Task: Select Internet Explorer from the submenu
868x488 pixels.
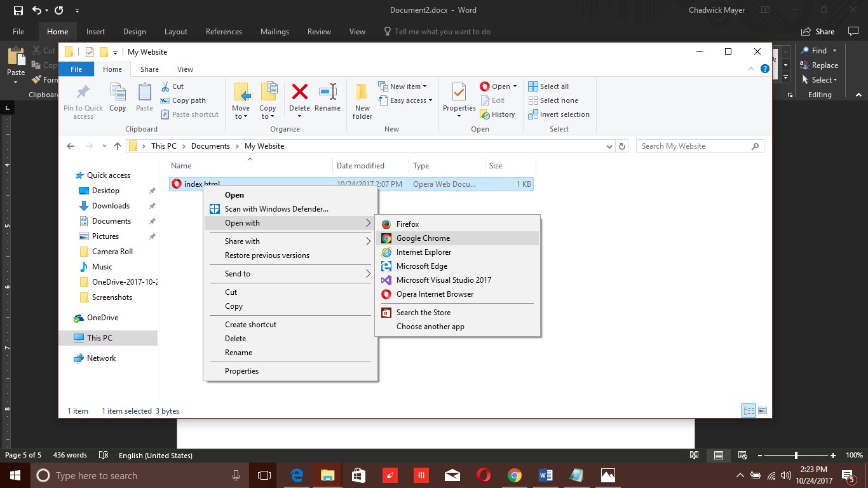Action: (x=458, y=252)
